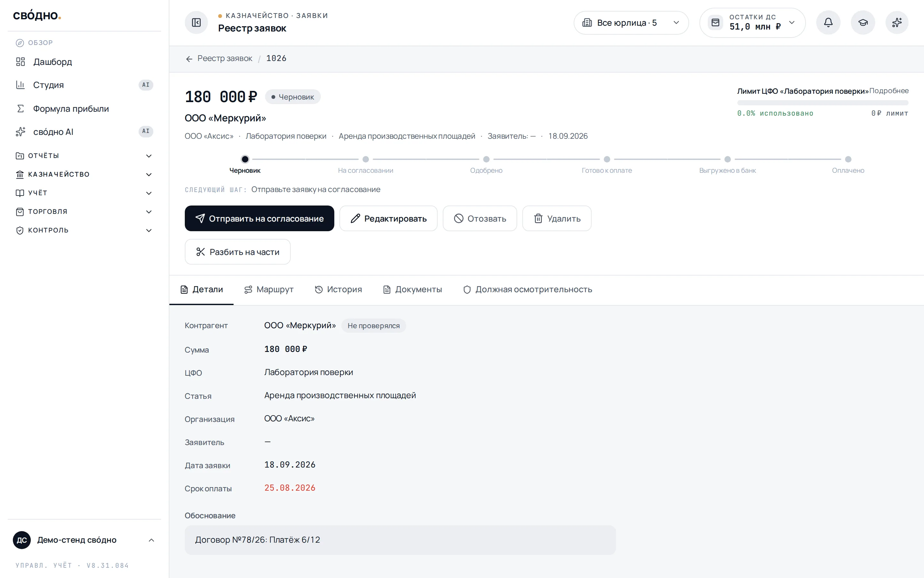Click На согласовании stage marker
The image size is (924, 578).
point(365,159)
